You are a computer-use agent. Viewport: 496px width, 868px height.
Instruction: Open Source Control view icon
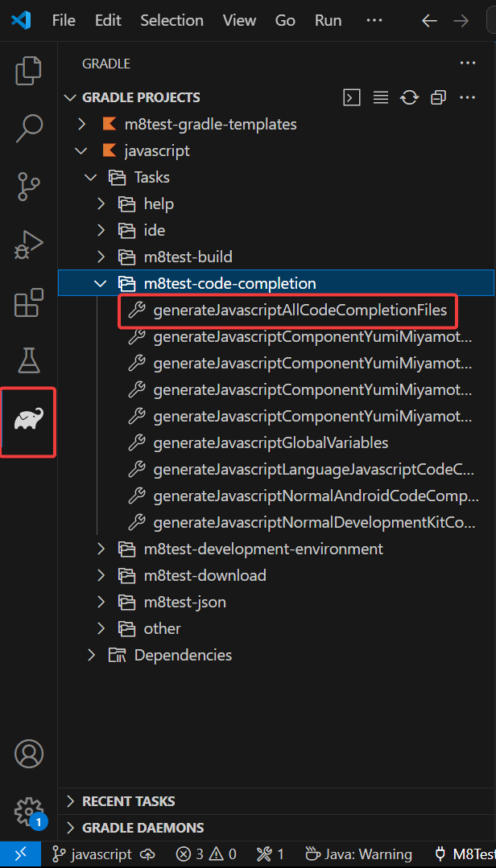click(29, 186)
